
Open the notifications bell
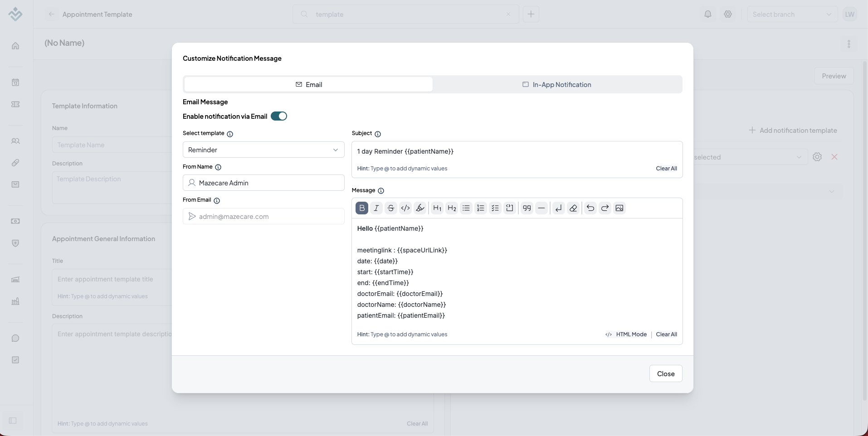pyautogui.click(x=708, y=14)
